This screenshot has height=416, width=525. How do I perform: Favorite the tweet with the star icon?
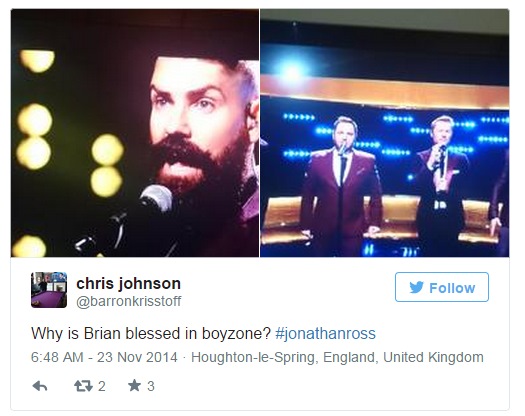click(134, 386)
